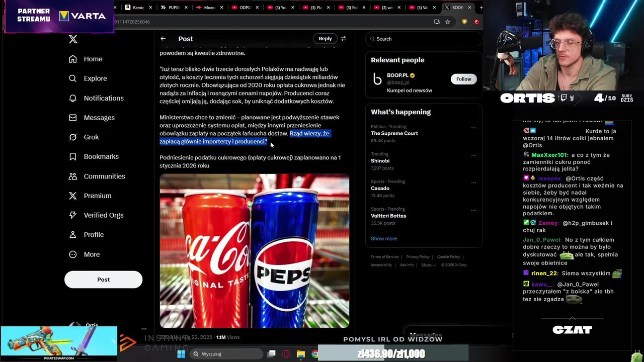
Task: Click the Profile person icon
Action: coord(73,235)
